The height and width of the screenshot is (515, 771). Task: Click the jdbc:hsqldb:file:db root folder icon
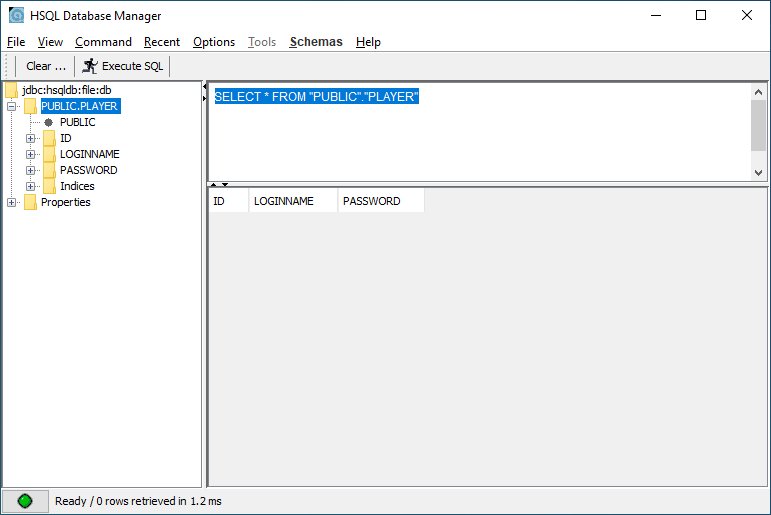pos(12,90)
